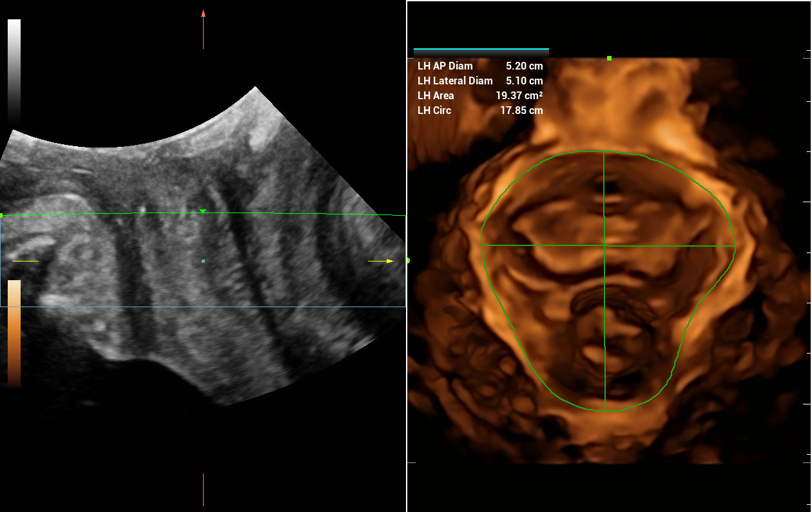Click the green triangle render direction marker

(x=202, y=211)
